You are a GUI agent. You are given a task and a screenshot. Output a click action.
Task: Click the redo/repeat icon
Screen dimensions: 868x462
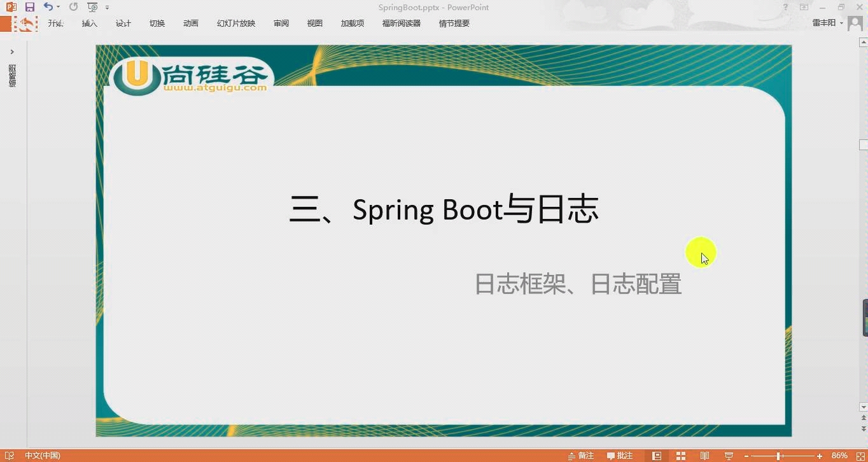tap(73, 7)
